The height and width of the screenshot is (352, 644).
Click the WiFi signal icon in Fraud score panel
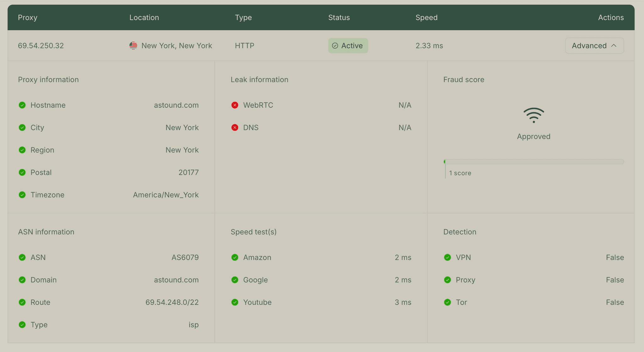(x=534, y=115)
